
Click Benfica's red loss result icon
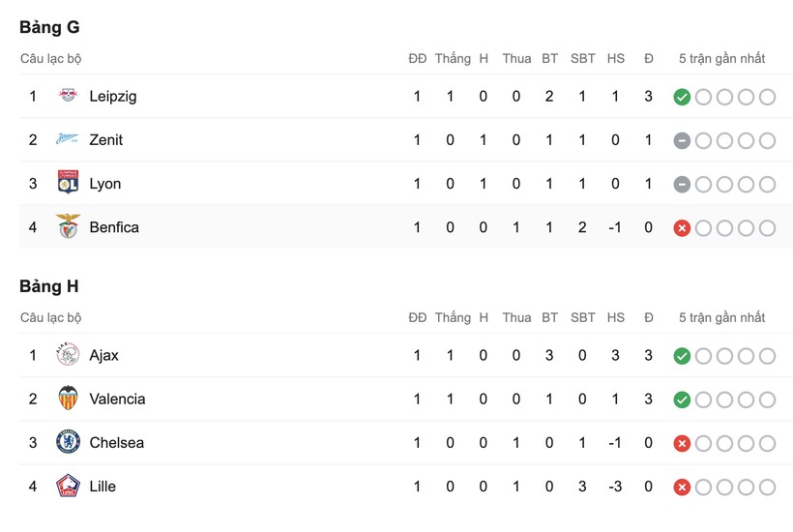click(682, 228)
